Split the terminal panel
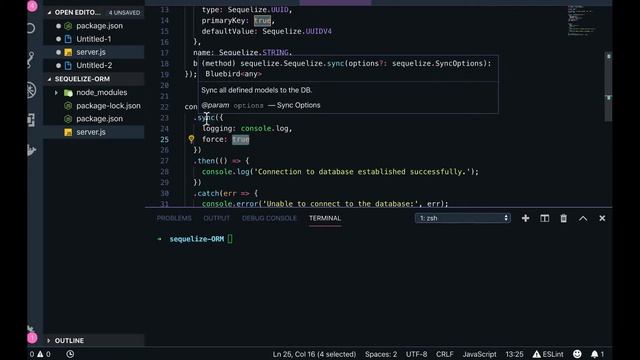The image size is (640, 360). point(544,218)
